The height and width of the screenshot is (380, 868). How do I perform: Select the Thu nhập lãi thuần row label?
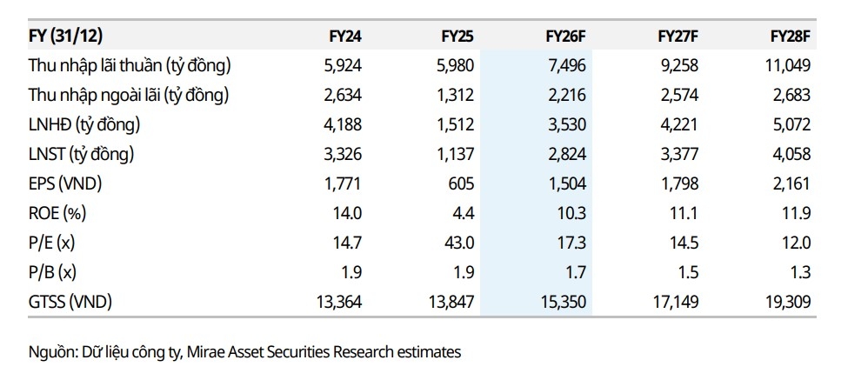[129, 65]
